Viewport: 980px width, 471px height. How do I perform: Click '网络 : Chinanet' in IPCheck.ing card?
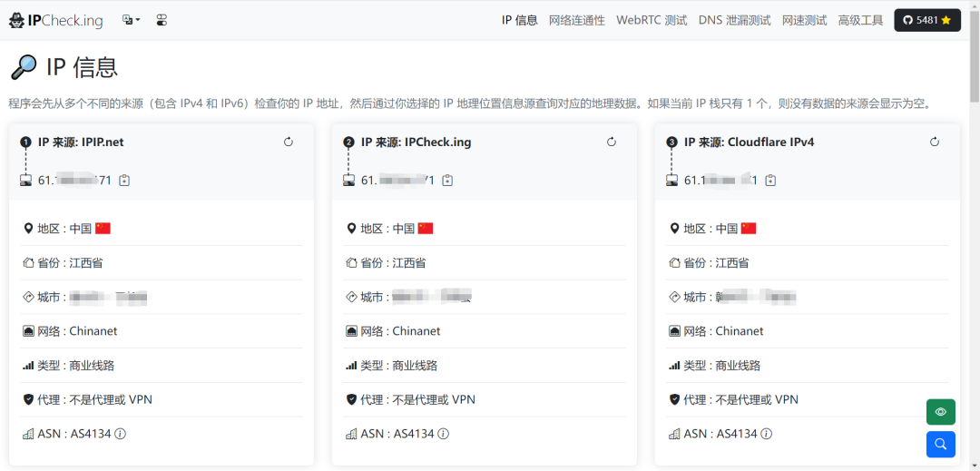coord(401,331)
